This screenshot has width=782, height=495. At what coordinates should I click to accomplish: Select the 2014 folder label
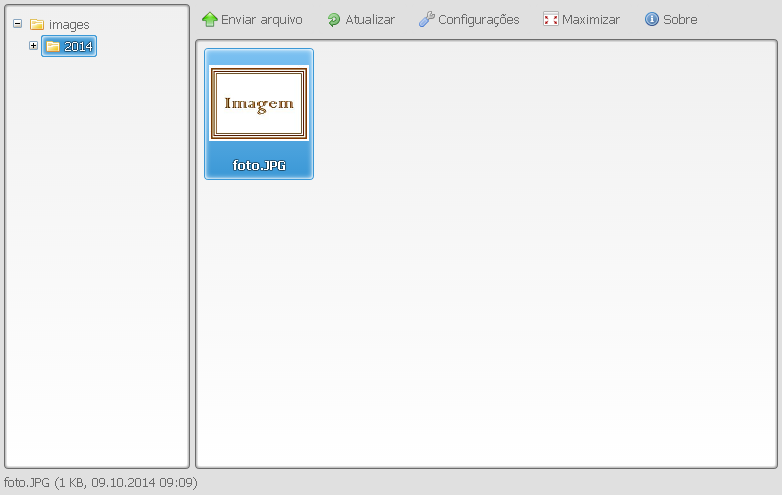click(78, 46)
